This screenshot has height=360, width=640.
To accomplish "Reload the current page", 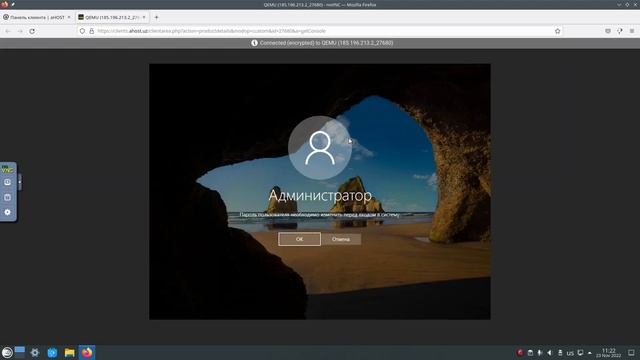I will pos(32,31).
